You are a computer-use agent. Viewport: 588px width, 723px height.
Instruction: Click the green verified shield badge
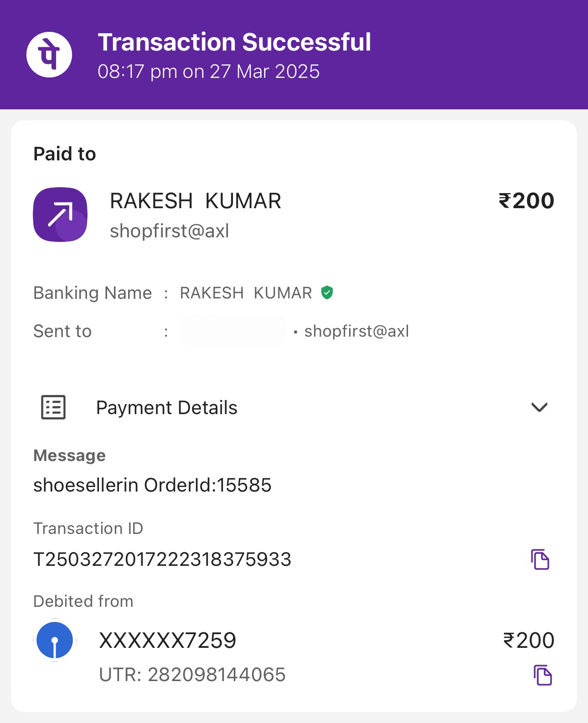(x=327, y=292)
